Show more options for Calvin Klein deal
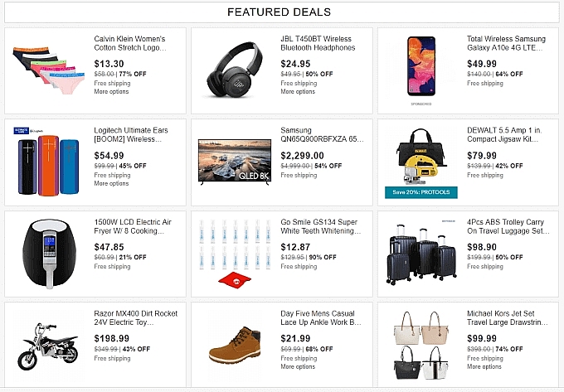Image resolution: width=564 pixels, height=392 pixels. (x=111, y=92)
